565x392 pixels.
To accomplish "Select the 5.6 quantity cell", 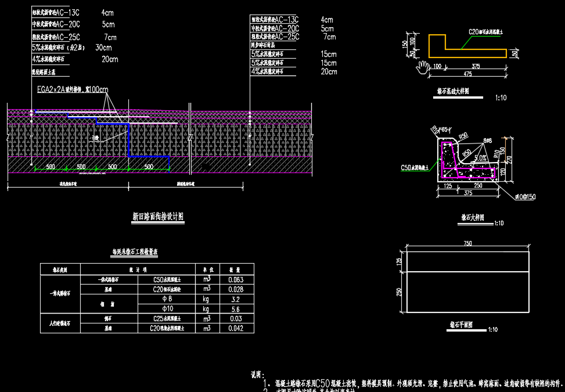I will pos(235,309).
